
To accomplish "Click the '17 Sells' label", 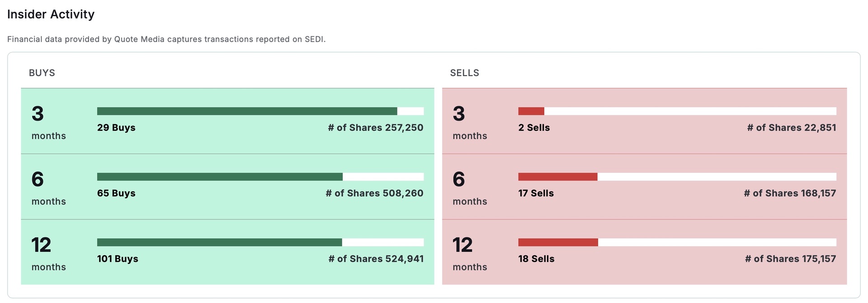I will click(536, 193).
